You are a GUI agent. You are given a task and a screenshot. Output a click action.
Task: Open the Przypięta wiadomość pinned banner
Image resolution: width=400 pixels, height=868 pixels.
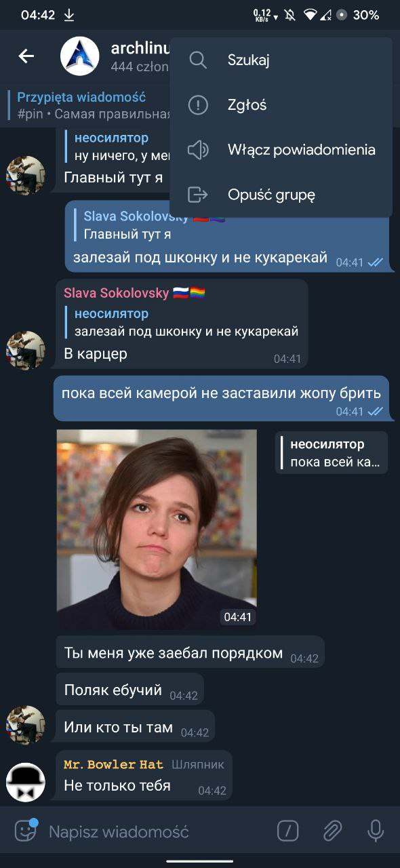pos(88,105)
